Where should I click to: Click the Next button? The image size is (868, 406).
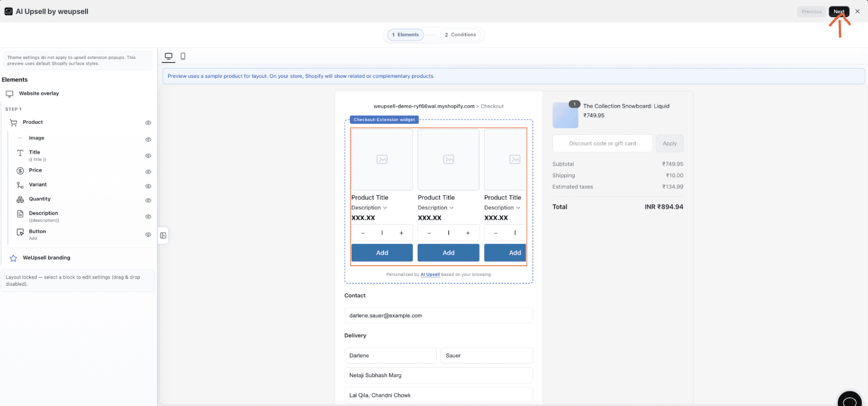(x=839, y=12)
